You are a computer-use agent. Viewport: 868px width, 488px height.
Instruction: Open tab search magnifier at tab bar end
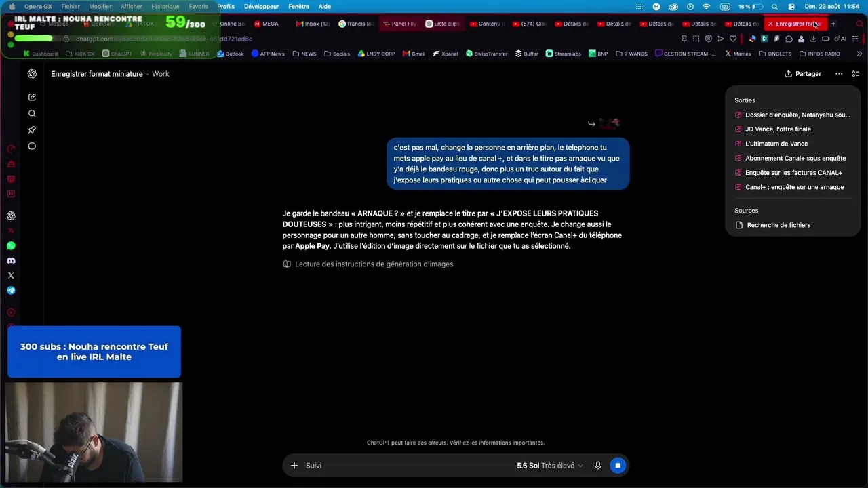(859, 24)
